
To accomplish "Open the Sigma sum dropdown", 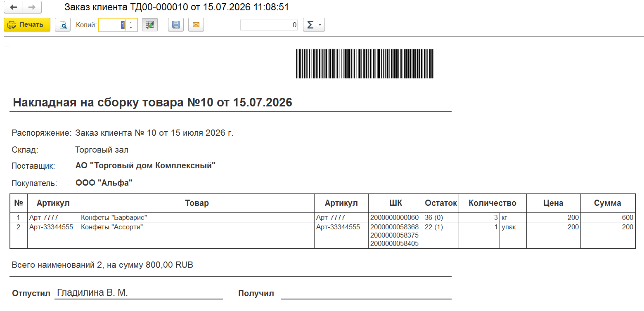I will click(314, 25).
